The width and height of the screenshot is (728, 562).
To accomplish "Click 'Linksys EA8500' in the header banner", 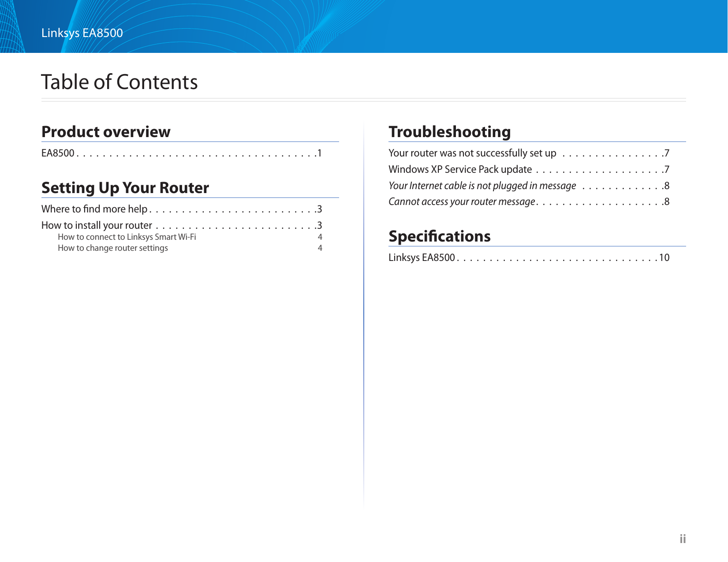I will 82,33.
